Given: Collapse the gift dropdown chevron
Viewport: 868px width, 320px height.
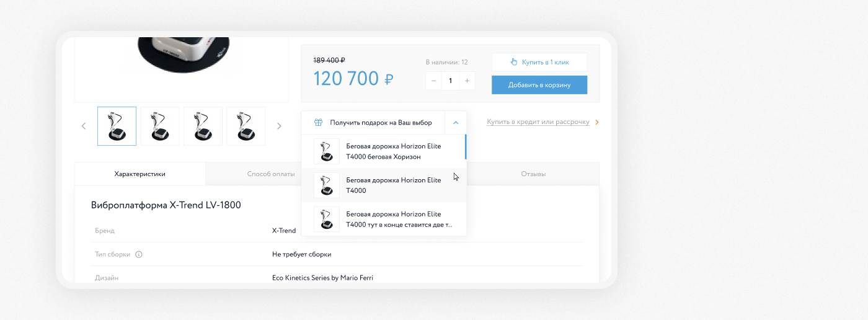Looking at the screenshot, I should (x=456, y=123).
